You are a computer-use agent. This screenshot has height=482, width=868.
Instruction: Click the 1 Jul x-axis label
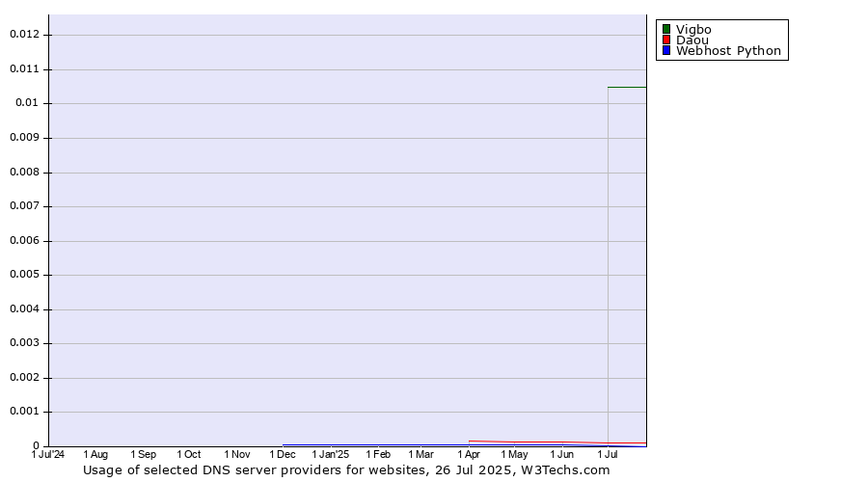pyautogui.click(x=608, y=454)
